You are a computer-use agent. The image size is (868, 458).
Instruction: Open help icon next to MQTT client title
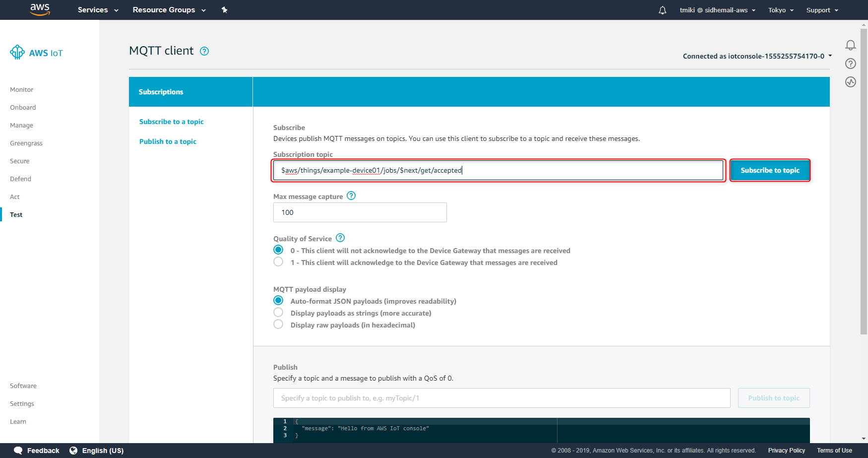pyautogui.click(x=204, y=51)
